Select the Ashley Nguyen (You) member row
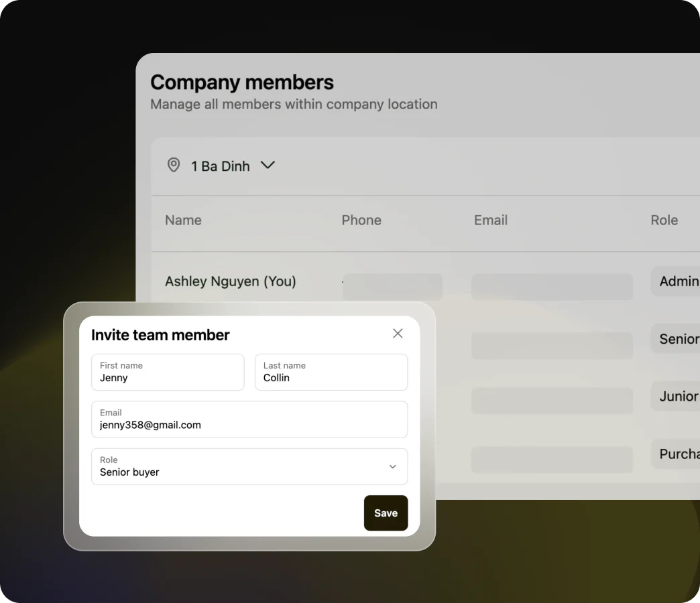Image resolution: width=700 pixels, height=603 pixels. (231, 281)
